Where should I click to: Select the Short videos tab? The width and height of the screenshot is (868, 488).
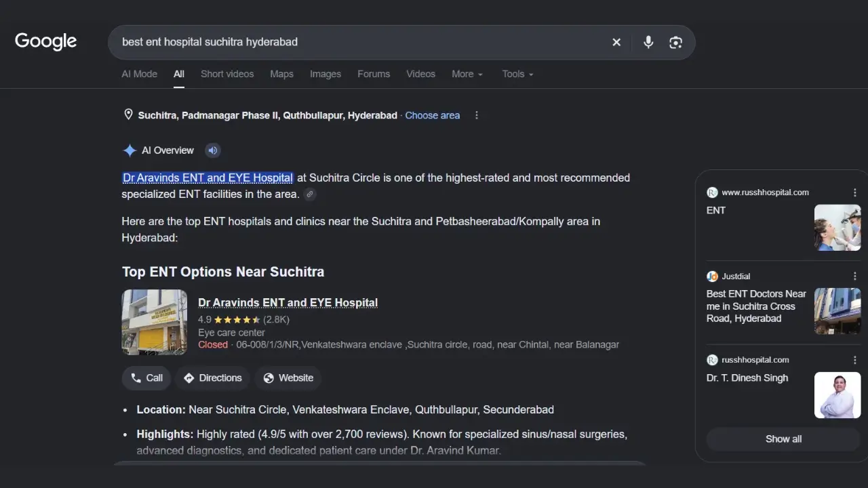[x=227, y=74]
